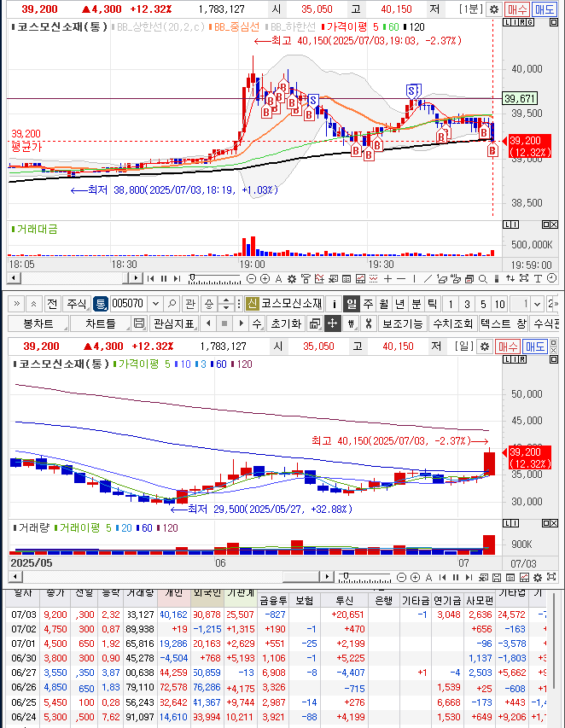This screenshot has height=728, width=565.
Task: Click the 초기화 reset button
Action: coord(286,323)
